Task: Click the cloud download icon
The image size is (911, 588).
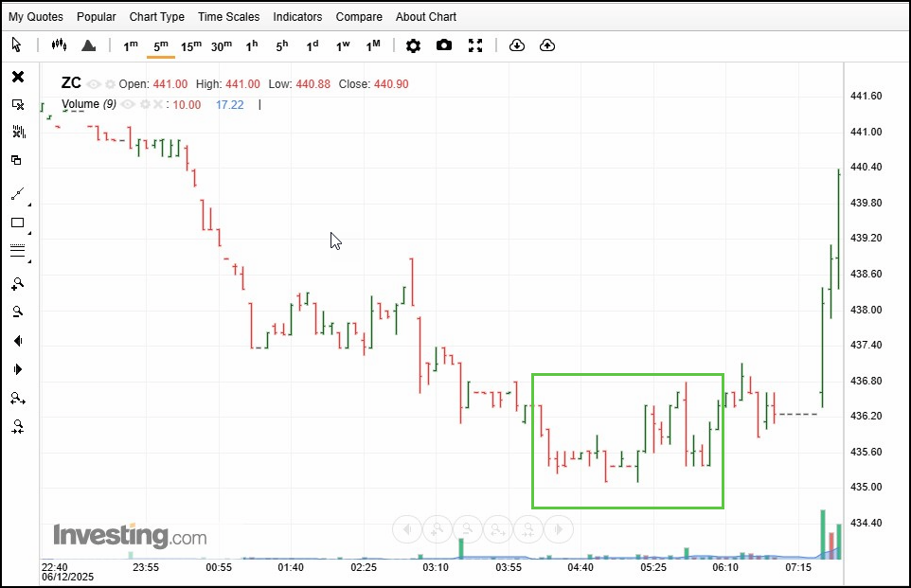Action: click(x=517, y=45)
